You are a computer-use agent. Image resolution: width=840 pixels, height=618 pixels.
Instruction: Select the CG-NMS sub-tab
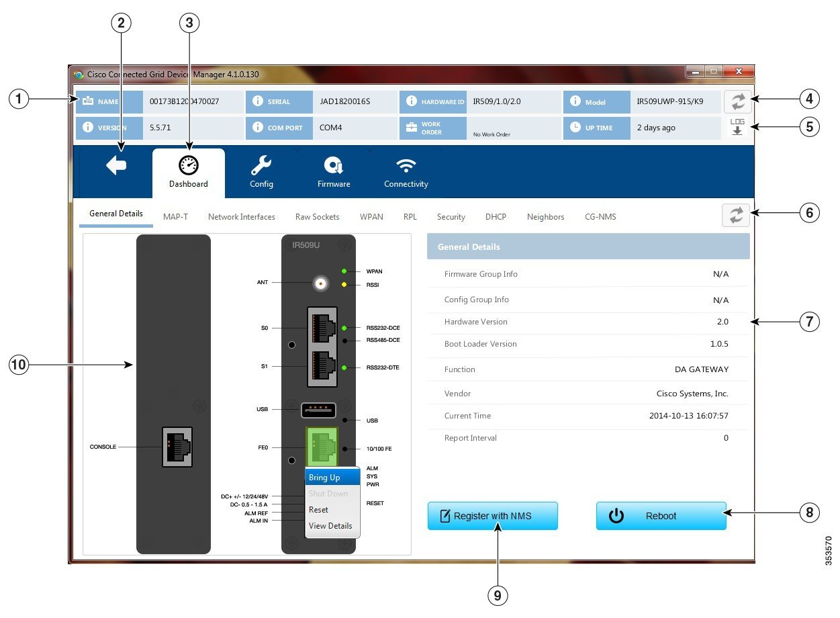tap(600, 217)
